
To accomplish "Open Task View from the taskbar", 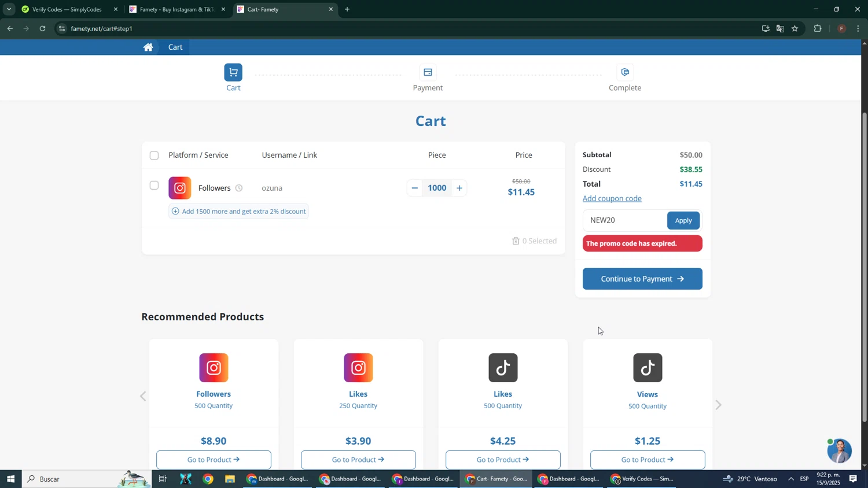I will (163, 479).
